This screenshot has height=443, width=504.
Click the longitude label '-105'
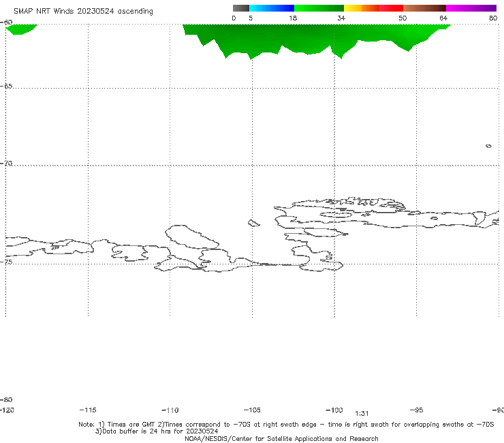click(x=252, y=410)
